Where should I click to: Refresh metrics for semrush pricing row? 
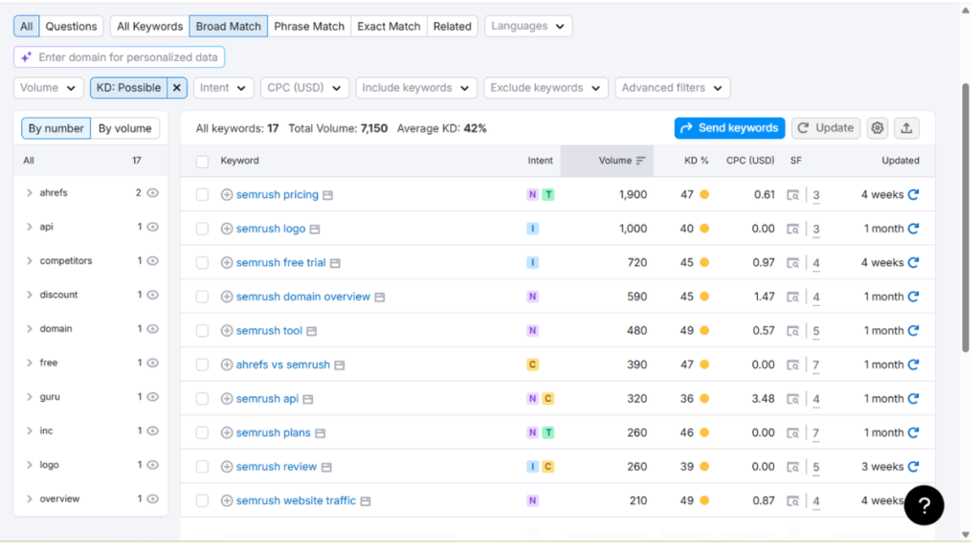pyautogui.click(x=914, y=195)
